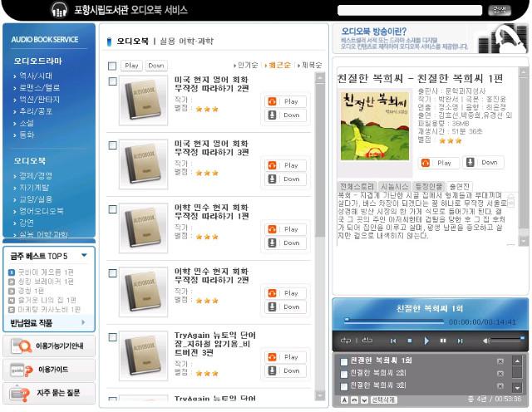Check 친절한 복희씨 2회 in playlist

[344, 374]
